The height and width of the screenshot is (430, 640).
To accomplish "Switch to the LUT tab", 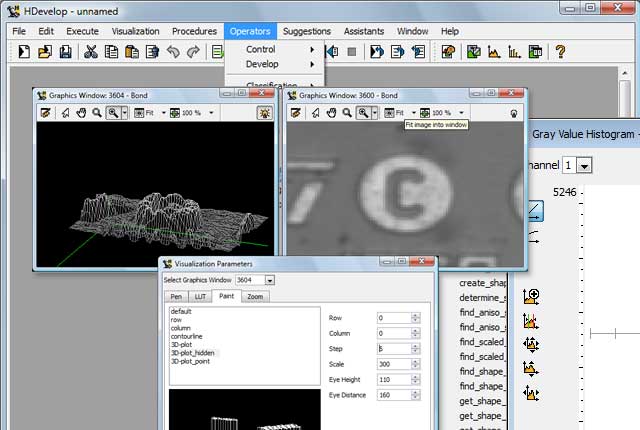I will tap(201, 296).
